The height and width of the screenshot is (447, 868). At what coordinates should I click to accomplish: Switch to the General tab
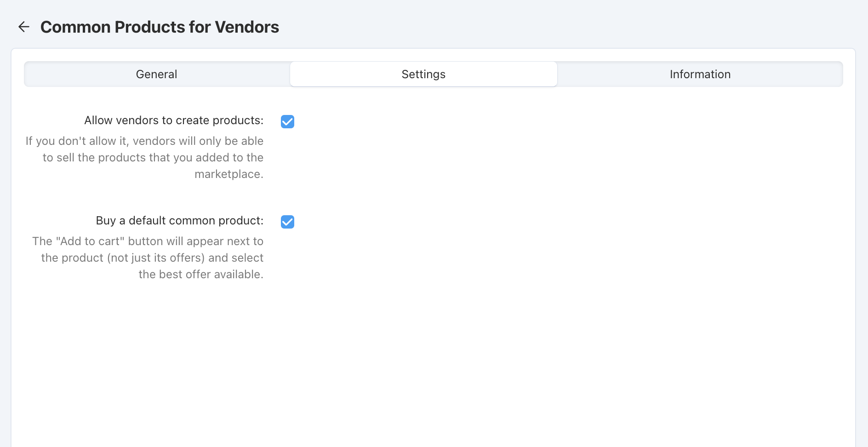(157, 74)
